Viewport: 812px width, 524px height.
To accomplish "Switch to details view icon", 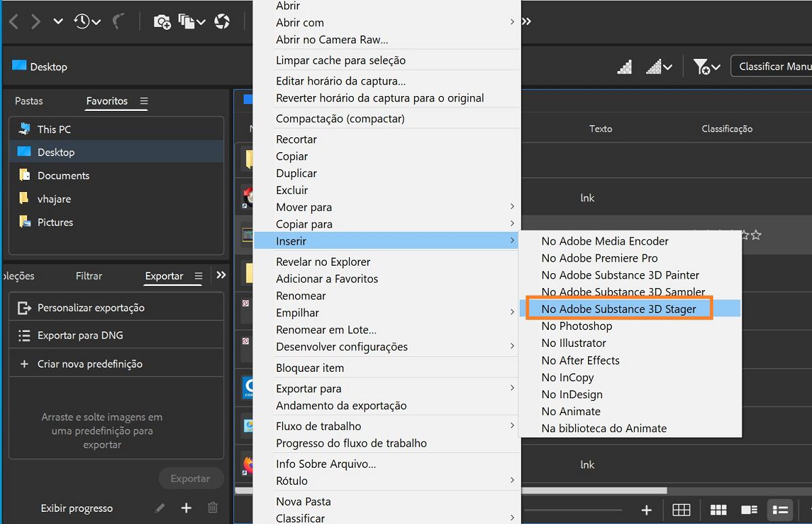I will (749, 510).
